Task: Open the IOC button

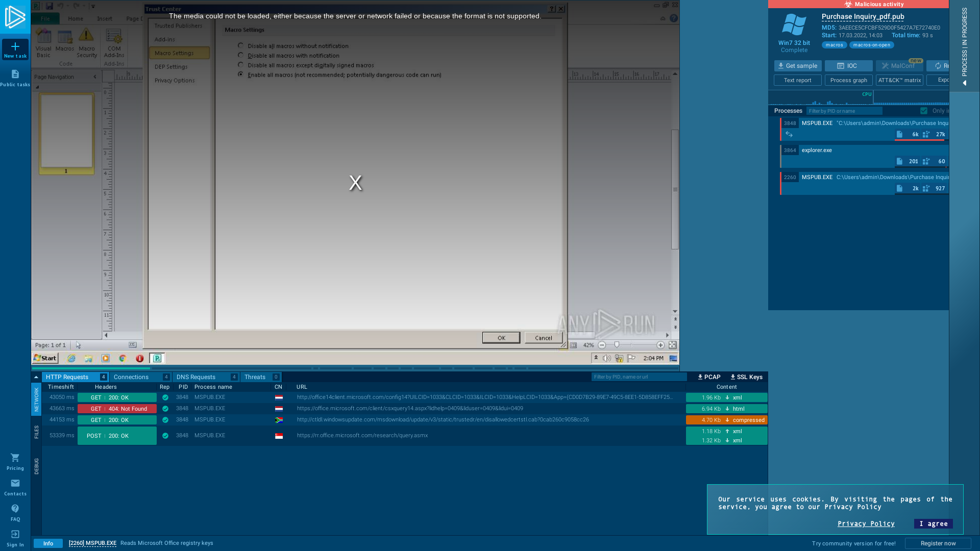Action: pos(848,66)
